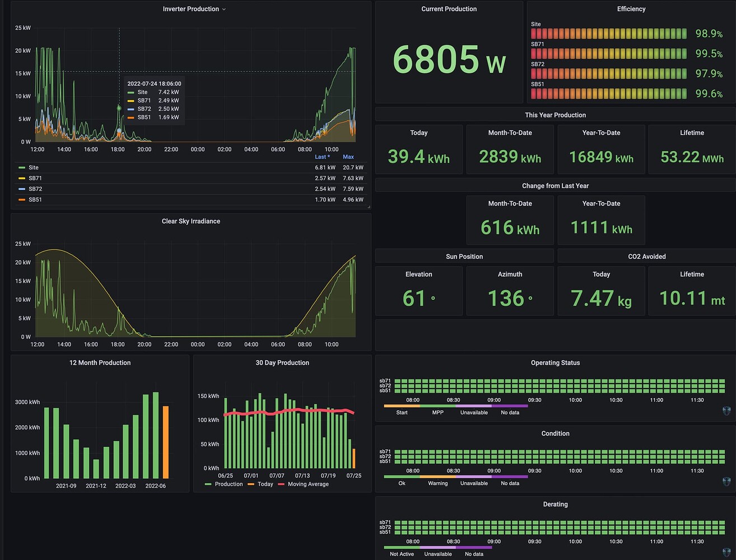The height and width of the screenshot is (560, 736).
Task: Toggle the Production series in 30 Day legend
Action: coord(229,484)
